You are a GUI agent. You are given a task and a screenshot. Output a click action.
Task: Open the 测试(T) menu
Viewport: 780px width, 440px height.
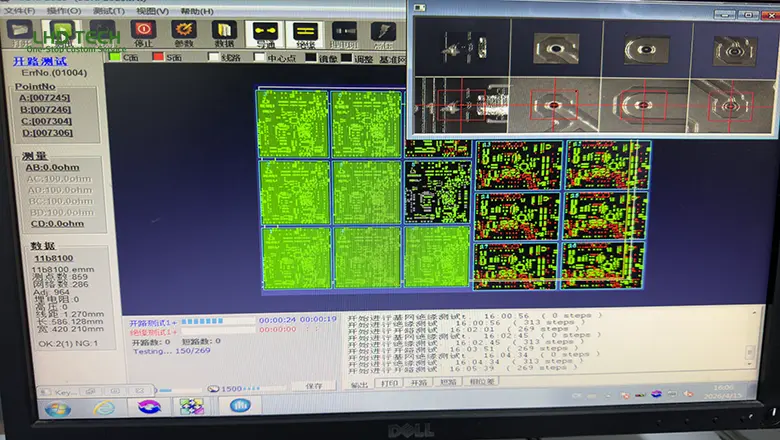click(x=109, y=10)
